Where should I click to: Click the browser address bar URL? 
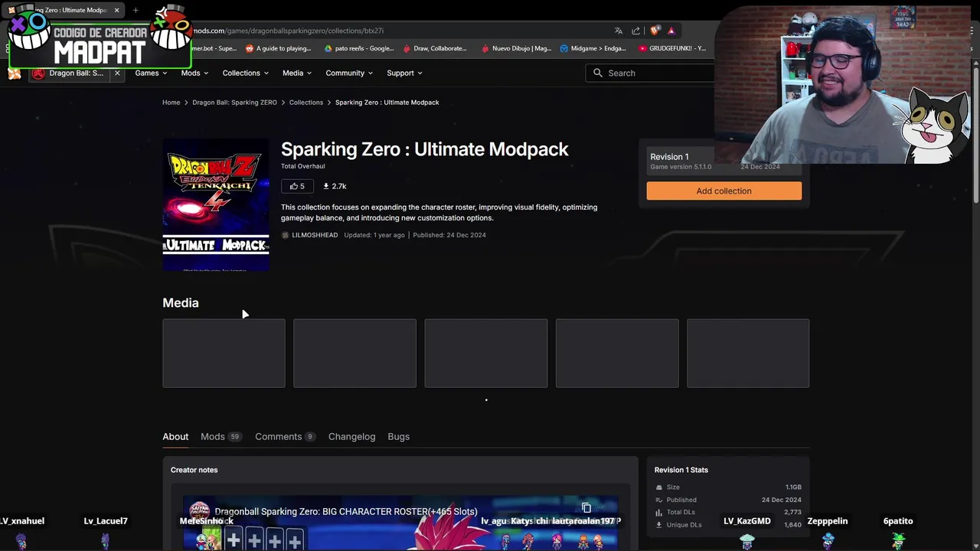(288, 31)
